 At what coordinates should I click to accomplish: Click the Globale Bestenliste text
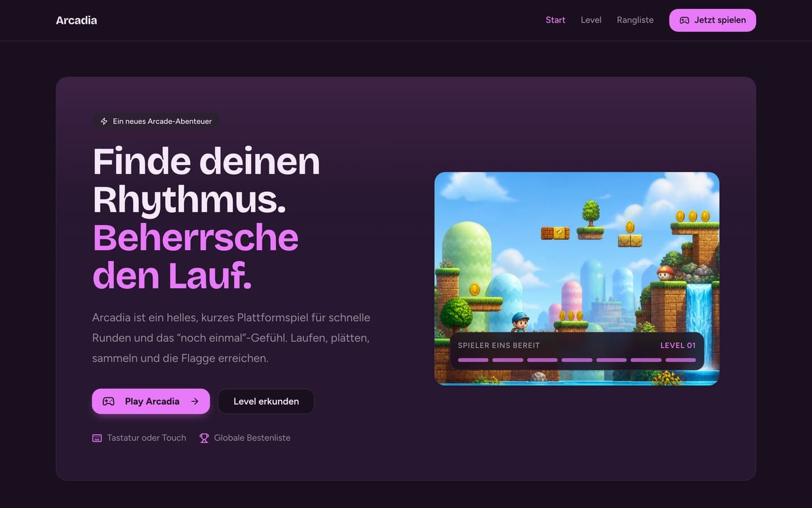pyautogui.click(x=252, y=438)
